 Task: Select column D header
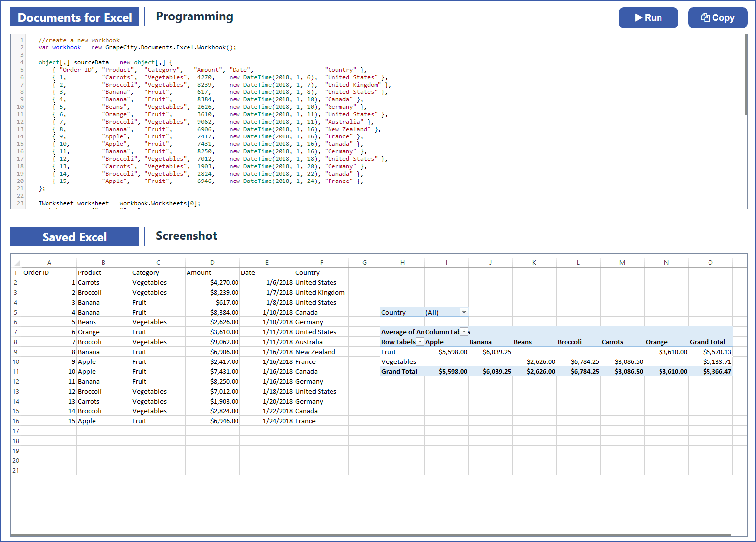click(x=212, y=263)
